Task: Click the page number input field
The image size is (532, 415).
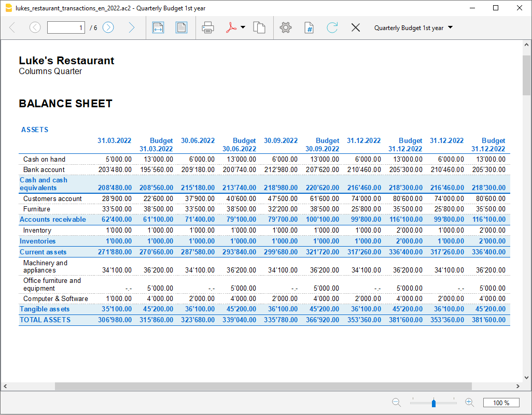Action: coord(66,27)
